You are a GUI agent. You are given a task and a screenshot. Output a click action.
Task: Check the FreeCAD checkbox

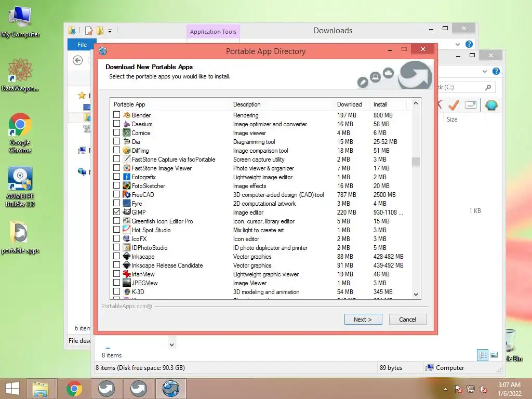pyautogui.click(x=117, y=194)
